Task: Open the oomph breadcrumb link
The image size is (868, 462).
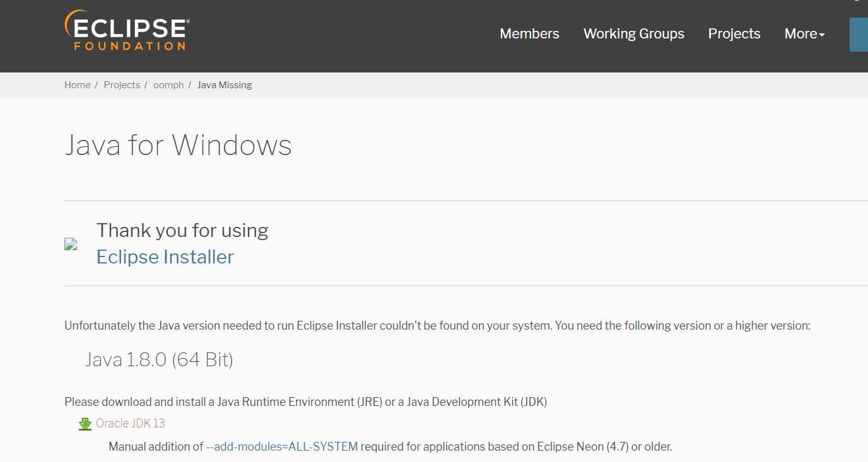Action: (x=168, y=85)
